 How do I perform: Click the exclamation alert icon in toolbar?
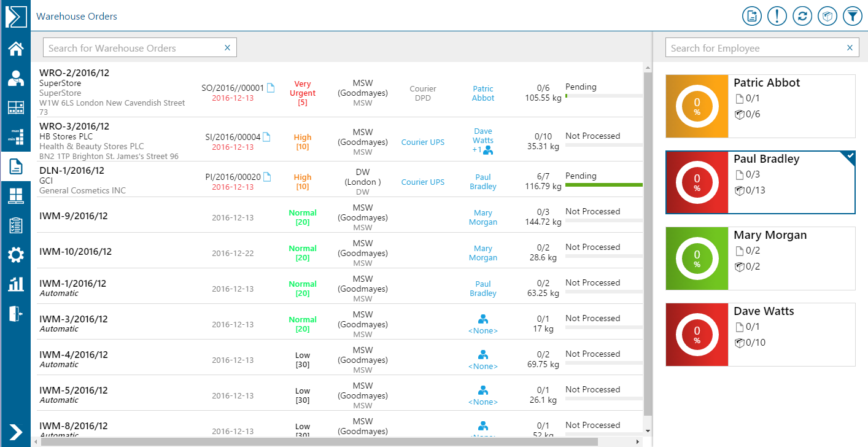pos(777,16)
